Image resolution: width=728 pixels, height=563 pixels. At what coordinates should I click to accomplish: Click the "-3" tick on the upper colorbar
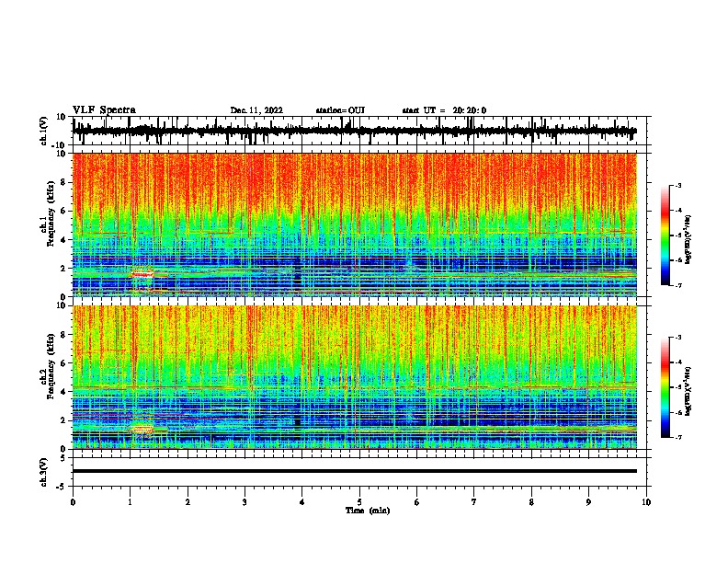[x=678, y=186]
